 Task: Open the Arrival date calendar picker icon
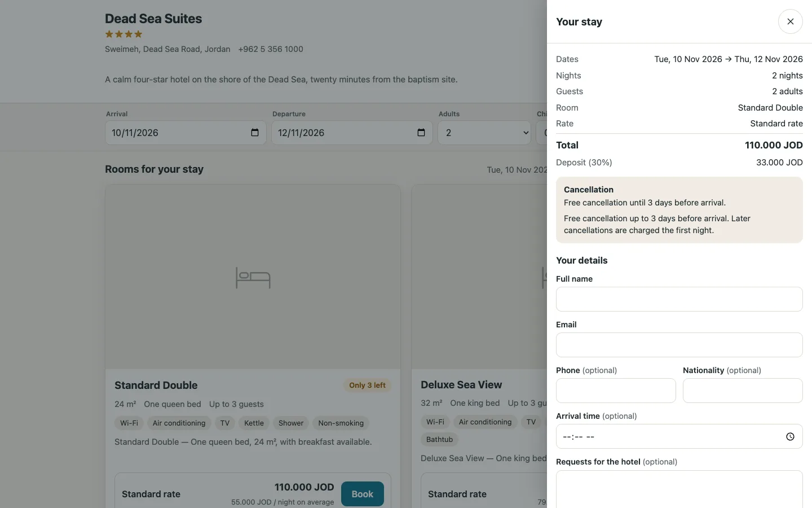click(x=255, y=133)
